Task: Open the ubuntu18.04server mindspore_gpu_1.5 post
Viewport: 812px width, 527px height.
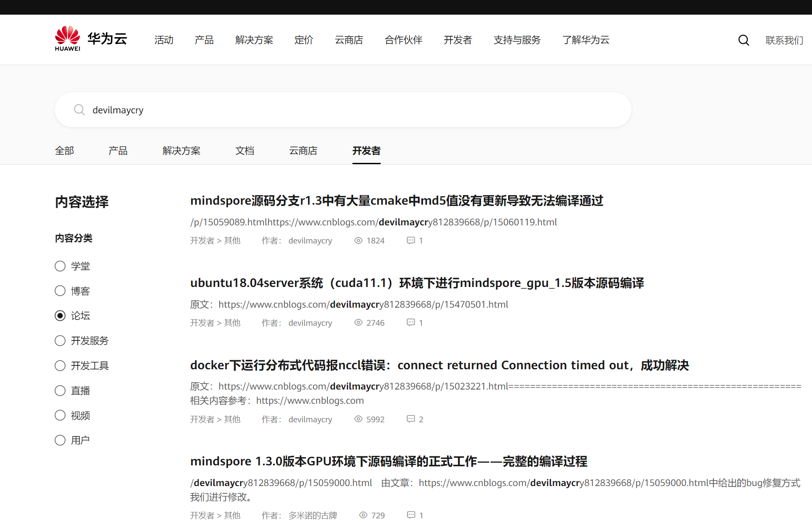Action: click(x=417, y=283)
